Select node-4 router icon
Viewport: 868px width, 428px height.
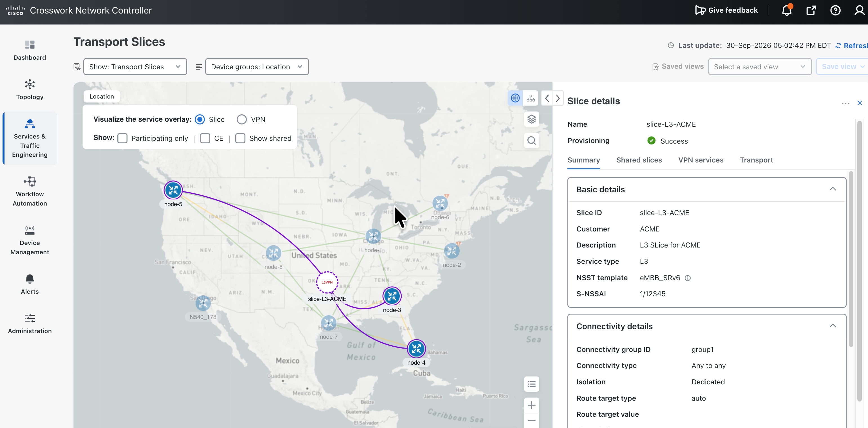pos(416,349)
